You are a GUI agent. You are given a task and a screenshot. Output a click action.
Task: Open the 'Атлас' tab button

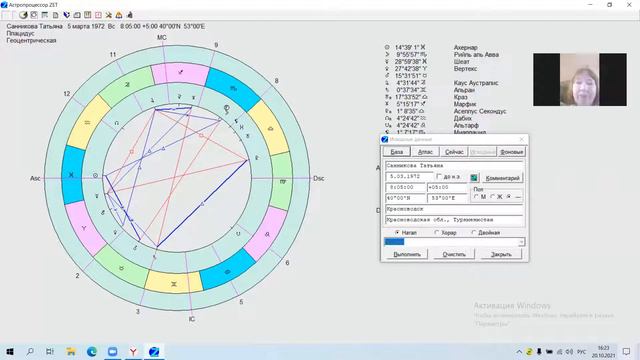tap(425, 152)
